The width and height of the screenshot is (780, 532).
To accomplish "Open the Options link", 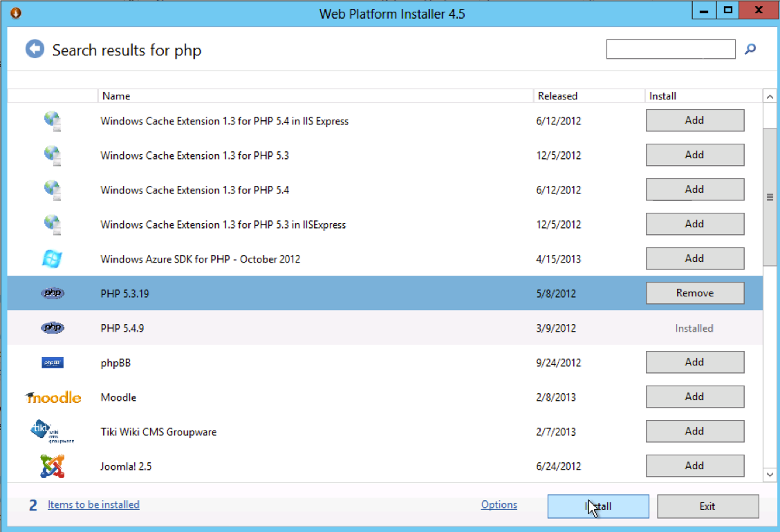I will pyautogui.click(x=499, y=504).
